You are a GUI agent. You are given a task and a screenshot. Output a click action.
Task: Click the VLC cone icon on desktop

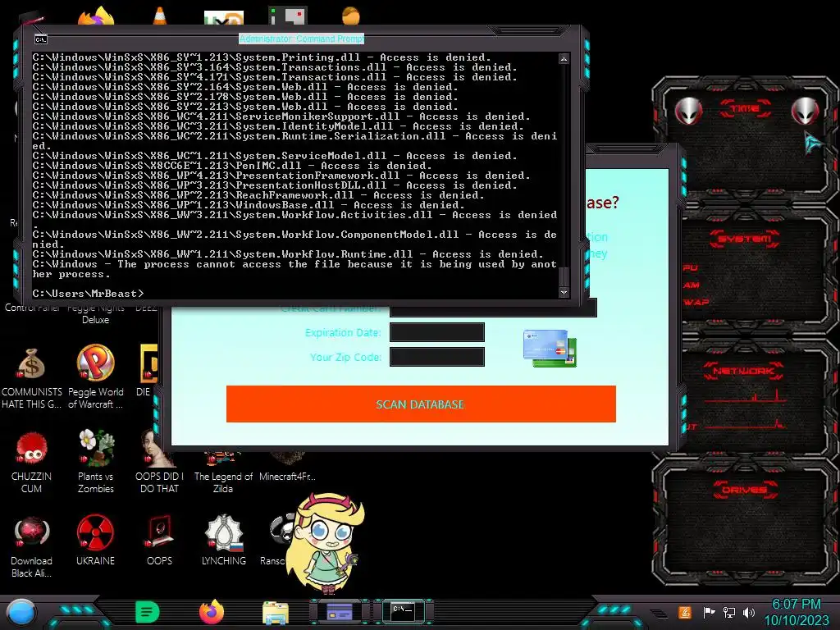pyautogui.click(x=160, y=16)
